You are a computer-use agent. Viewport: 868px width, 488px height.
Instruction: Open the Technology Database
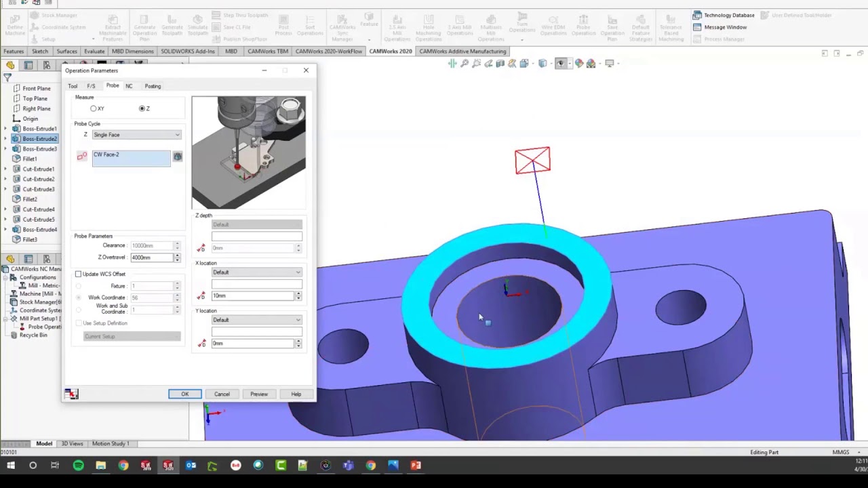coord(724,15)
